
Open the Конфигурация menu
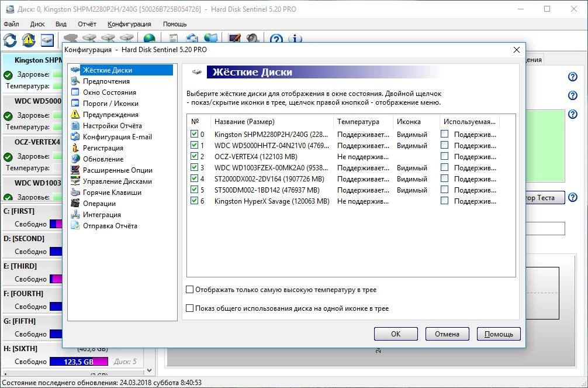(129, 24)
